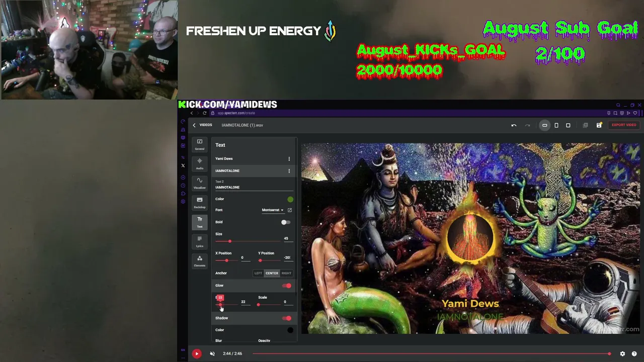
Task: Open the options menu for Yami Dews
Action: [289, 159]
